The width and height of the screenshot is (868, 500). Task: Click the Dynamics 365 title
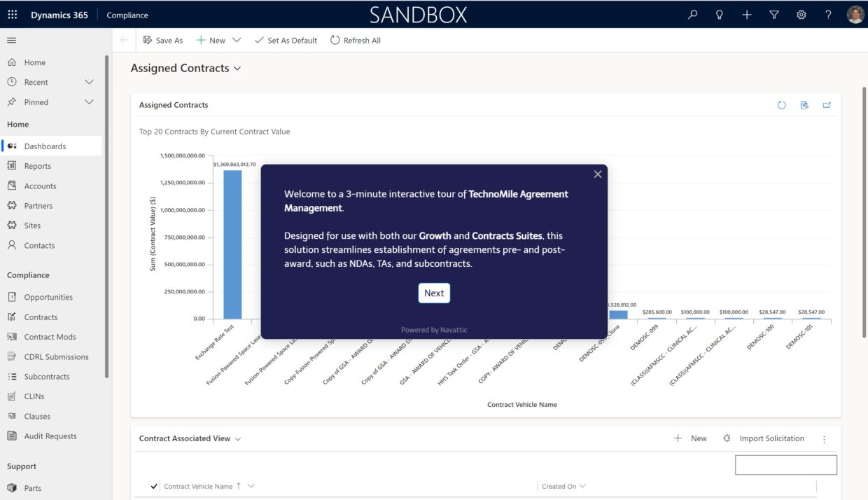[x=59, y=15]
